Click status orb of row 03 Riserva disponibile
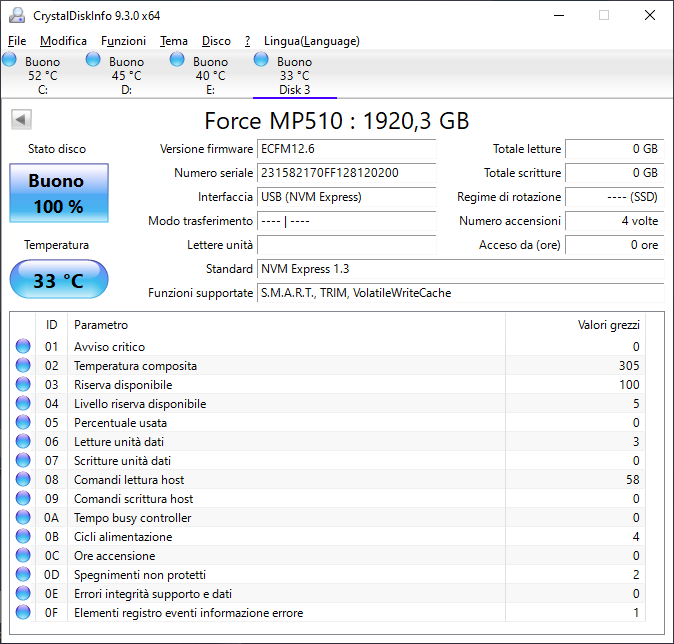 pyautogui.click(x=23, y=384)
